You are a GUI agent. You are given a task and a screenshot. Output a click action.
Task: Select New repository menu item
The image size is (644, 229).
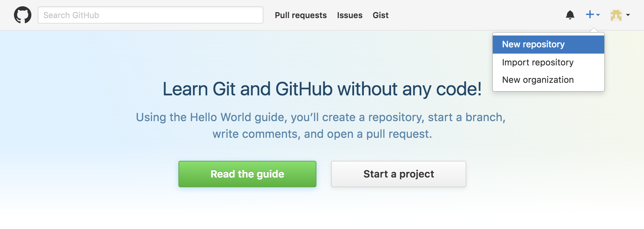(548, 44)
